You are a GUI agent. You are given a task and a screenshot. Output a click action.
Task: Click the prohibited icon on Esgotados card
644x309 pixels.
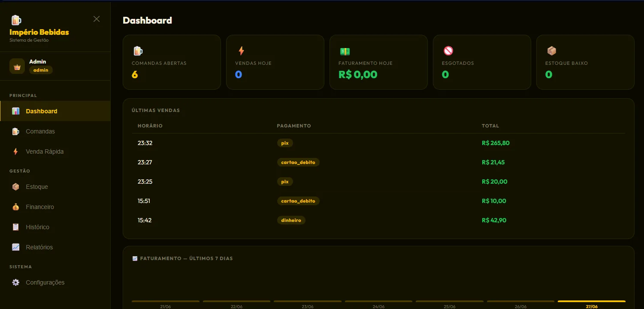point(448,51)
